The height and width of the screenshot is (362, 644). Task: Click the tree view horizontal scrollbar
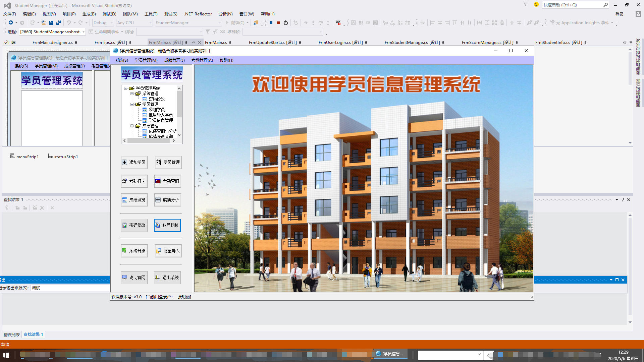click(x=149, y=141)
